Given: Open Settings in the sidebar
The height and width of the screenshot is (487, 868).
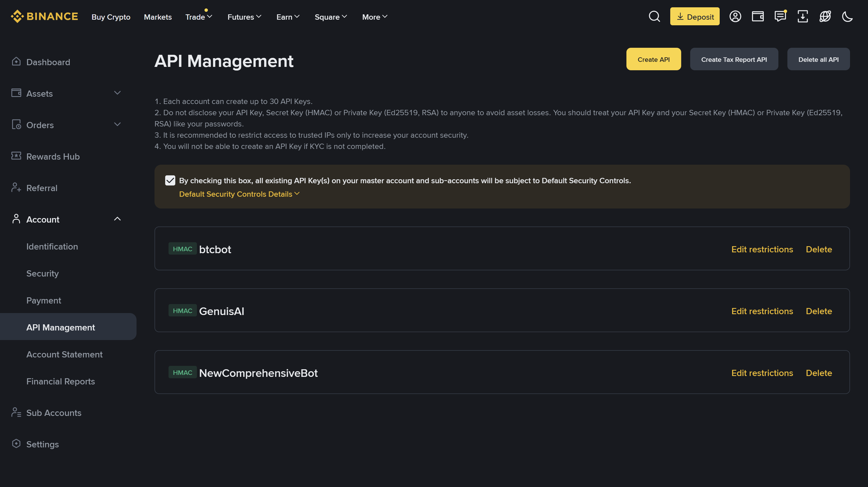Looking at the screenshot, I should (x=42, y=444).
